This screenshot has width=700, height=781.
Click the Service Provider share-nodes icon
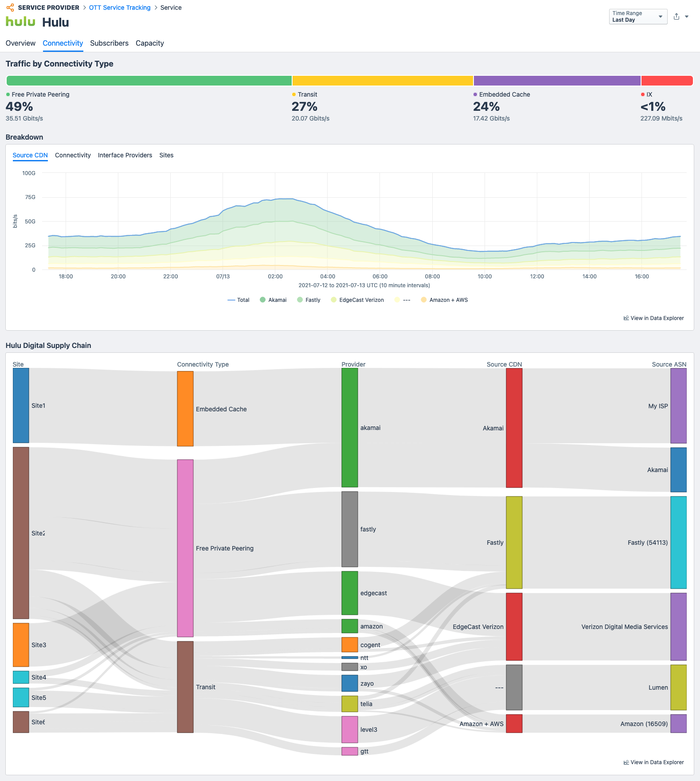tap(10, 8)
